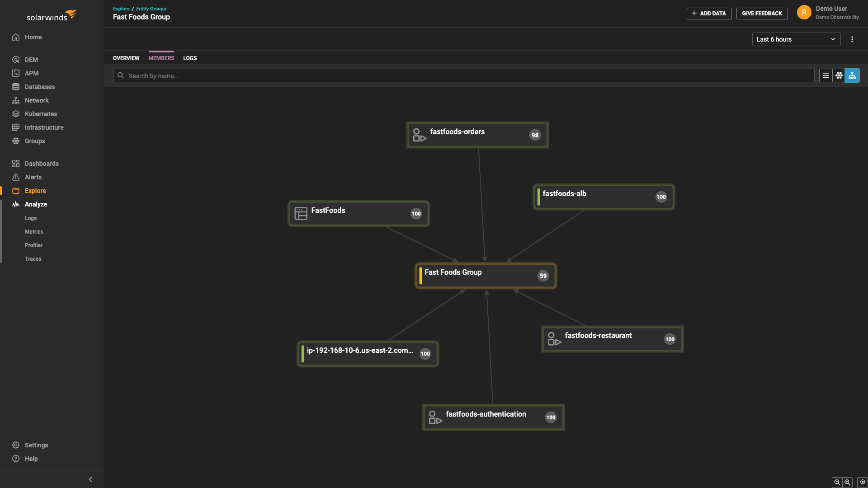The width and height of the screenshot is (868, 488).
Task: Click the Demo User avatar icon
Action: [x=804, y=13]
